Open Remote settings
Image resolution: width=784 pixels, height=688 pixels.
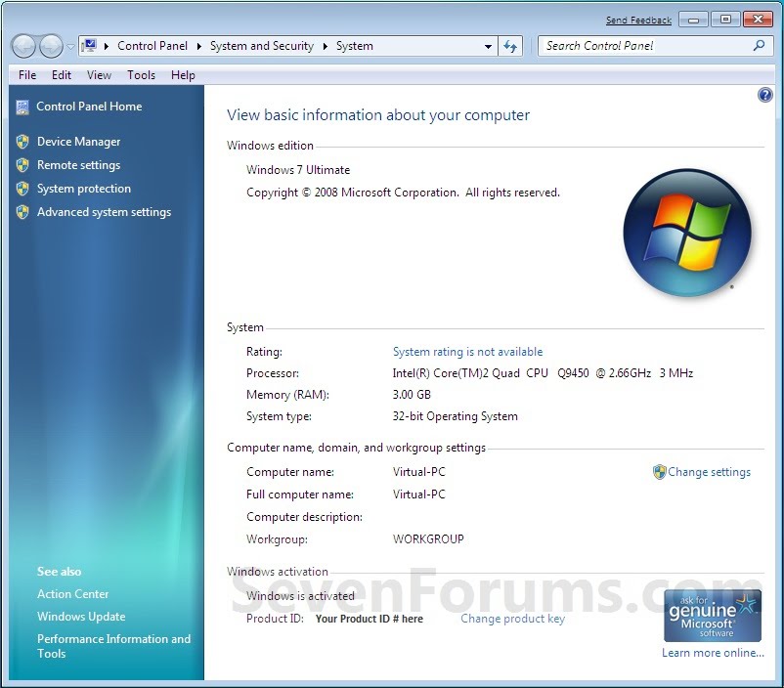coord(78,165)
